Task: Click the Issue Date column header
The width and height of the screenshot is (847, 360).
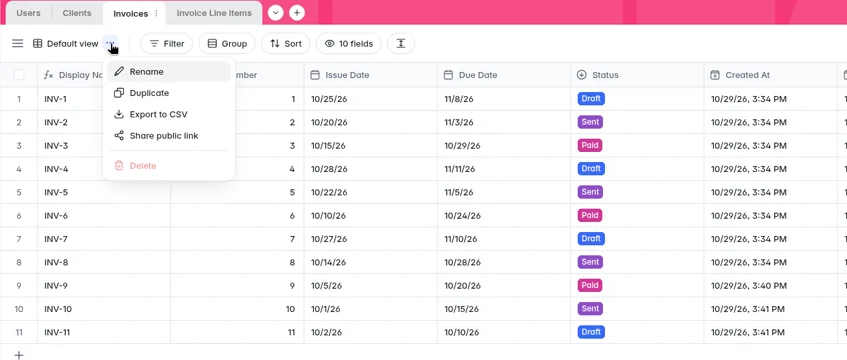Action: (371, 75)
